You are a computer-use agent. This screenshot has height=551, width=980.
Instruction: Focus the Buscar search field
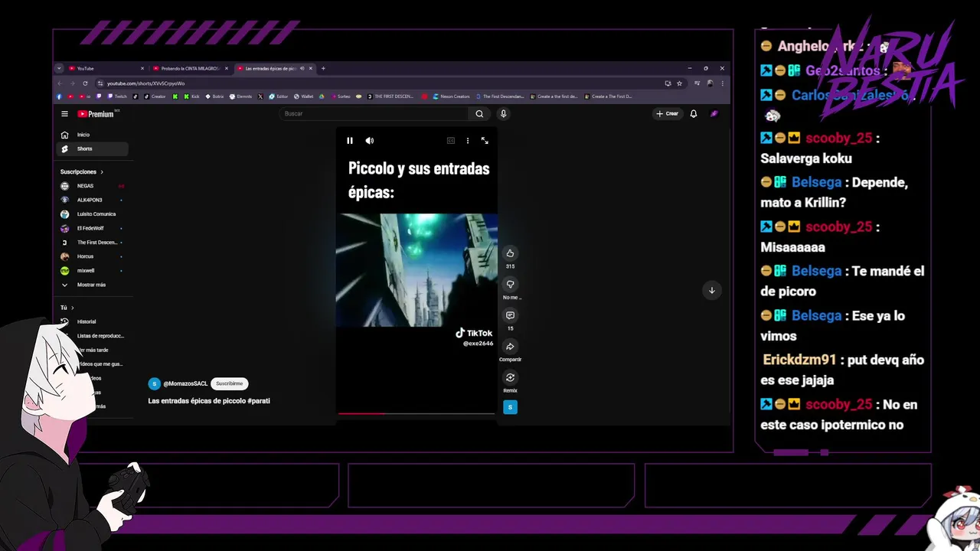pos(374,114)
